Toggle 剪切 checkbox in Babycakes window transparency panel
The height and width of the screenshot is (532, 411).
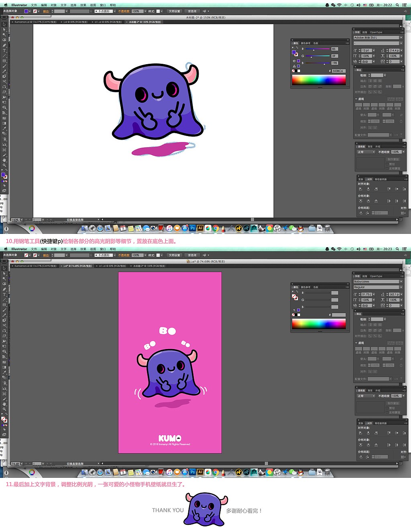click(387, 408)
